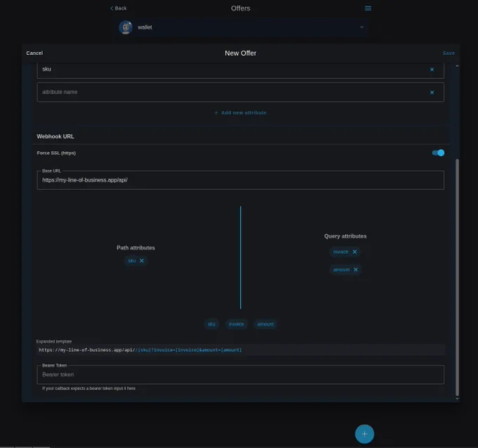Remove the empty attribute name row
The height and width of the screenshot is (448, 478).
432,92
